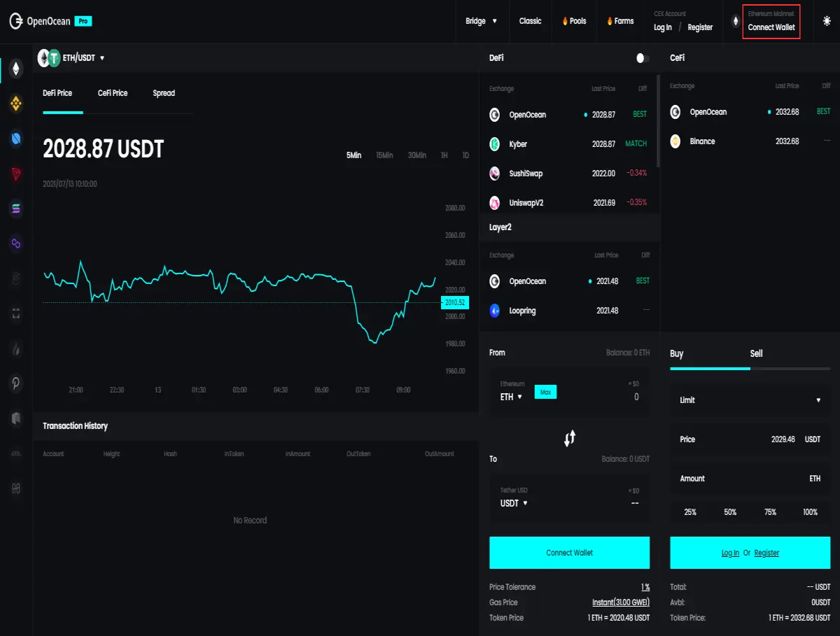
Task: Select the Solana chain sidebar icon
Action: click(x=16, y=209)
